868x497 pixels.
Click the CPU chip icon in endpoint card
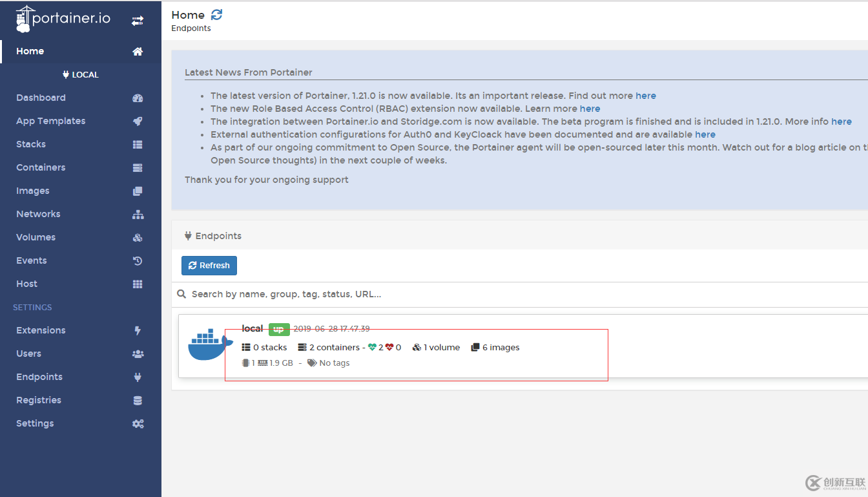245,363
